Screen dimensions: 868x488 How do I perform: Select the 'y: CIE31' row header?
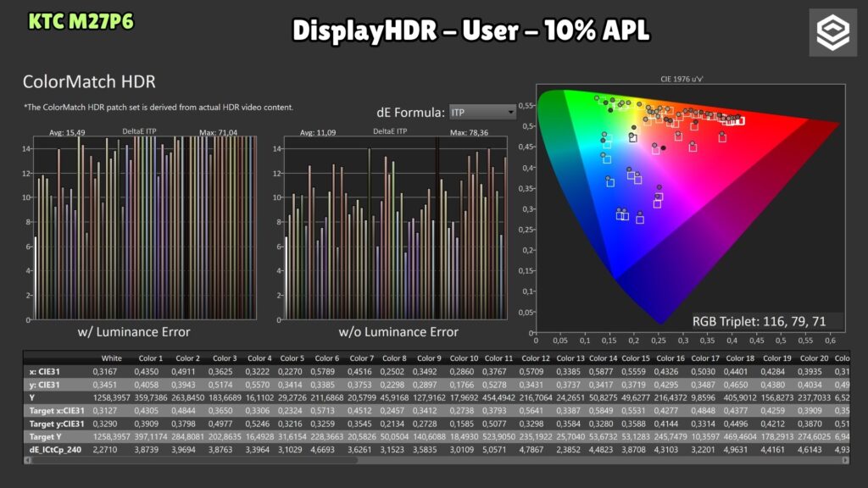click(x=44, y=385)
